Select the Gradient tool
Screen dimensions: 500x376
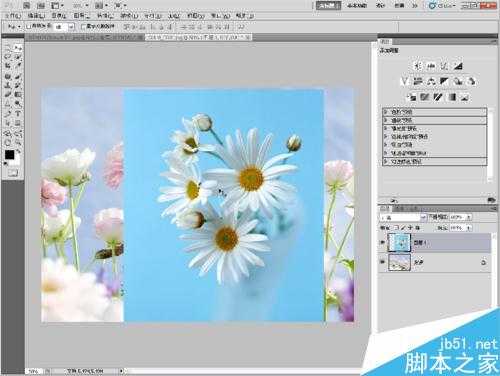coord(18,95)
